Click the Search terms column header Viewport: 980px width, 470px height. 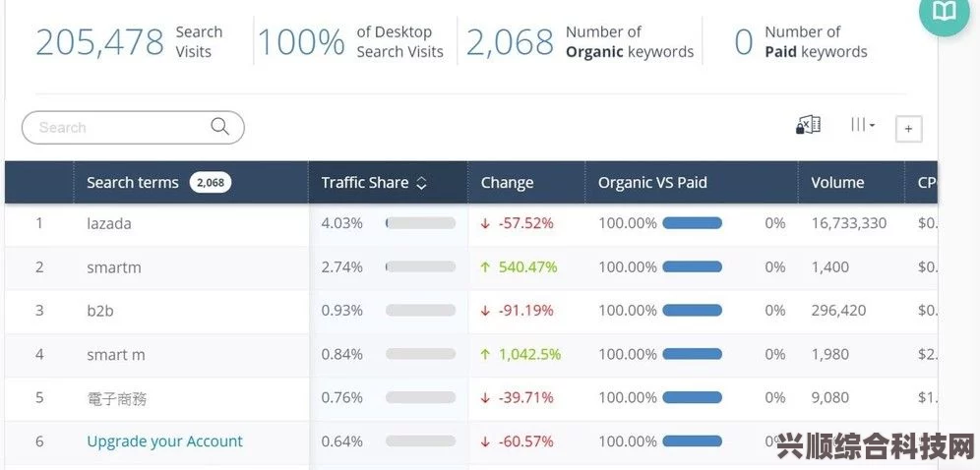pos(133,183)
